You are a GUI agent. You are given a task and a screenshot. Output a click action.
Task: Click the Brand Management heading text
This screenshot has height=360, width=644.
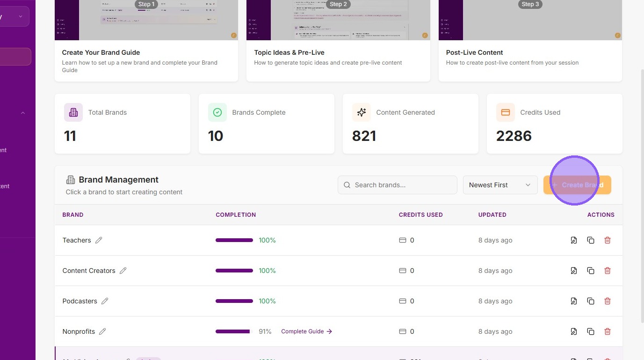pyautogui.click(x=119, y=180)
